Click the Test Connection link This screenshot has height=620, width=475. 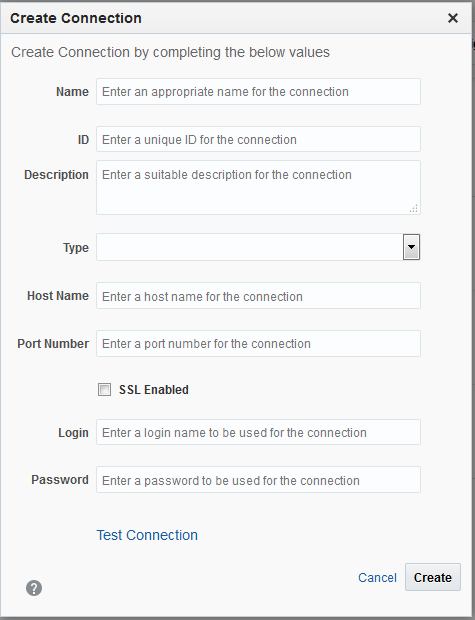click(x=147, y=535)
